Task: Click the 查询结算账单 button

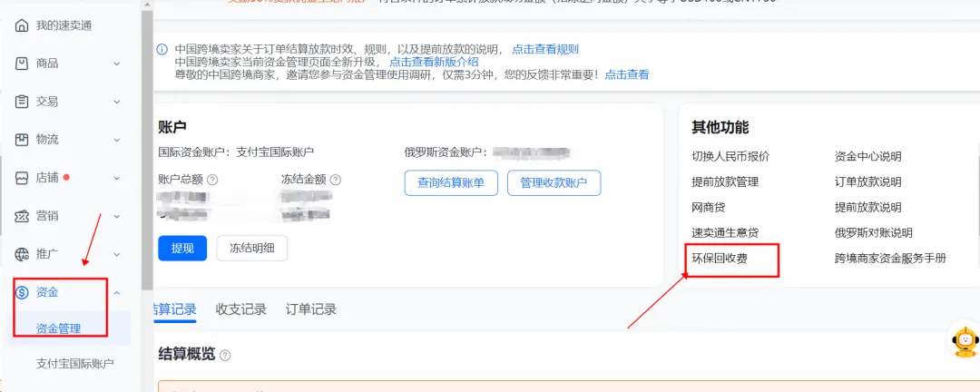Action: [451, 182]
